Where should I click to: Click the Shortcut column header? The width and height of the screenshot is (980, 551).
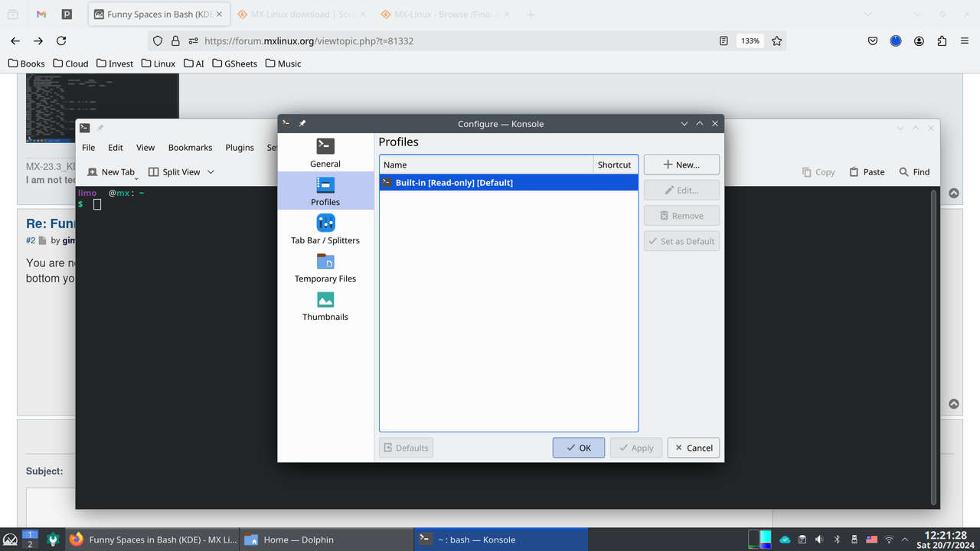[615, 165]
